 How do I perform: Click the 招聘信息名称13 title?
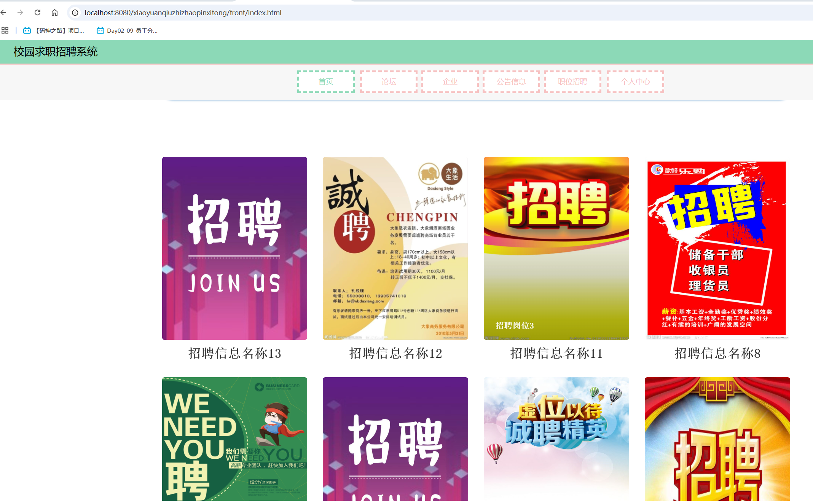tap(234, 353)
